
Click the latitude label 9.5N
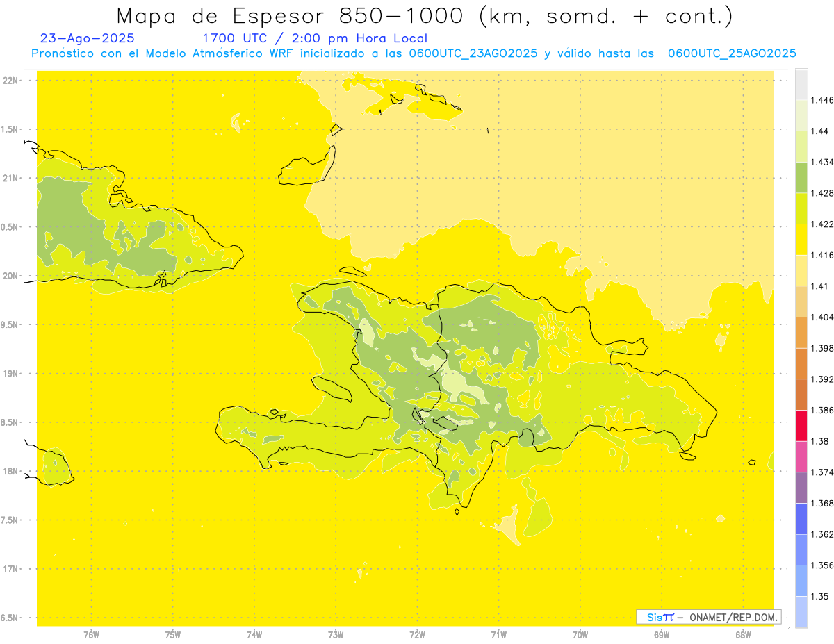(10, 325)
